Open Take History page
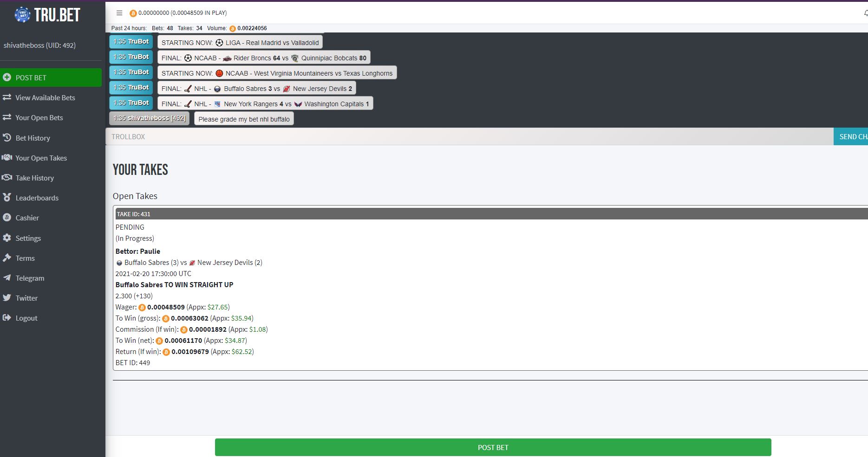 point(34,178)
